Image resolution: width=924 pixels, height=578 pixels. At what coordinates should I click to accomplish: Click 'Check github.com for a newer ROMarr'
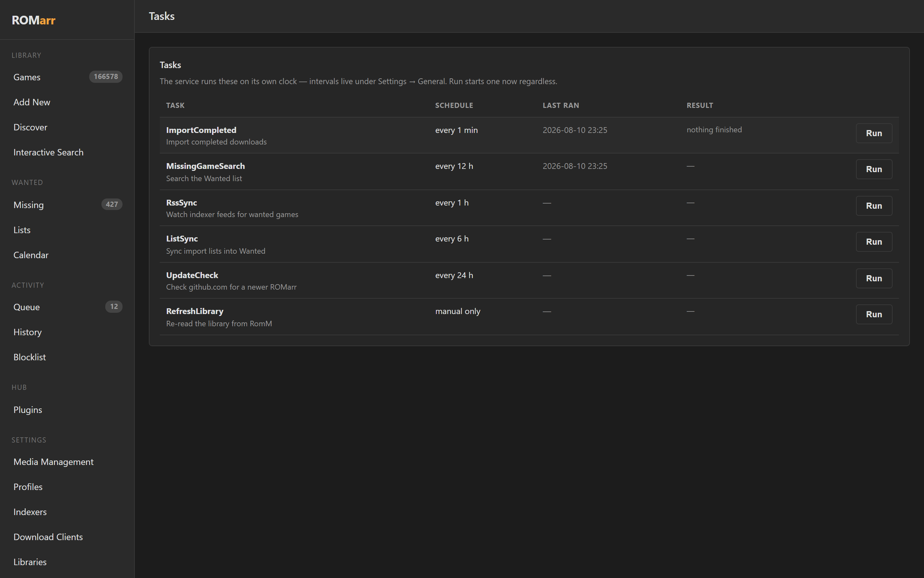pos(231,287)
